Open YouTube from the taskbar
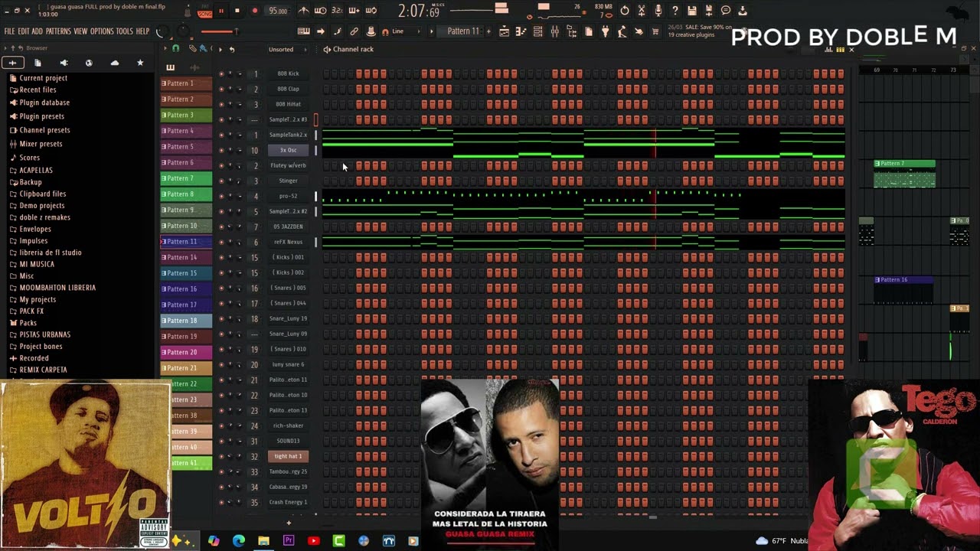This screenshot has width=980, height=551. 313,541
